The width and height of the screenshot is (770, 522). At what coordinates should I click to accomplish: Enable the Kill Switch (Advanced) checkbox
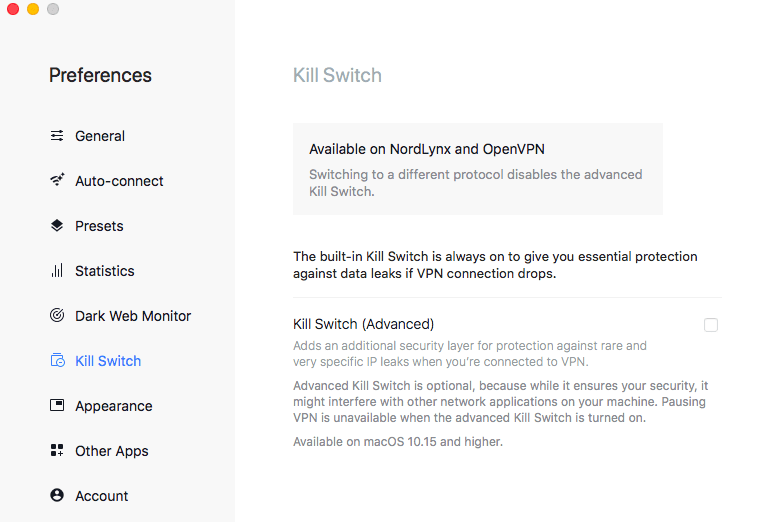click(711, 325)
